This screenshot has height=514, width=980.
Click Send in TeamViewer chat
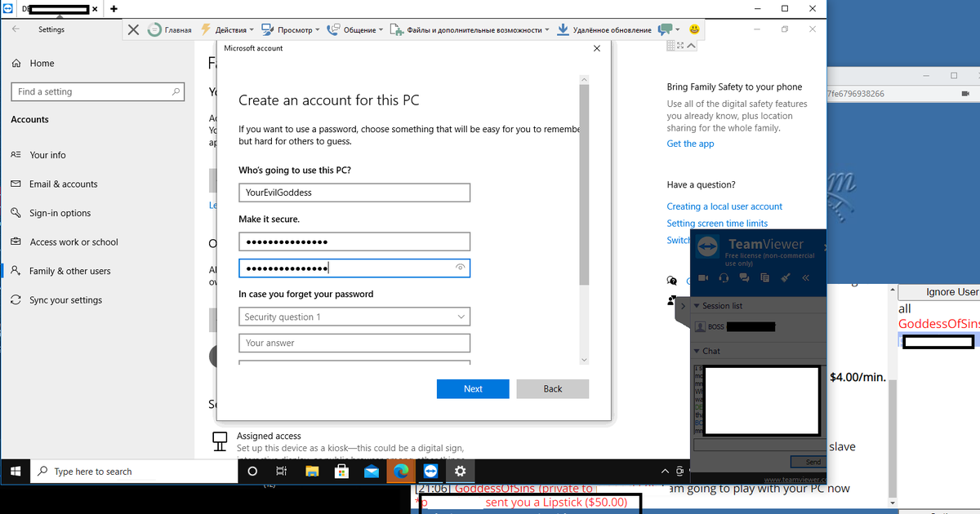pos(807,462)
